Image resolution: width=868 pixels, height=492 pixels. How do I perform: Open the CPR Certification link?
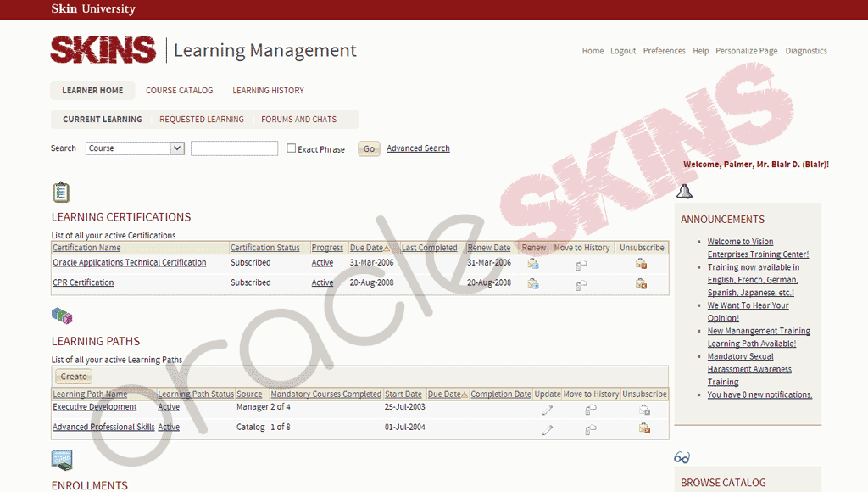coord(83,282)
